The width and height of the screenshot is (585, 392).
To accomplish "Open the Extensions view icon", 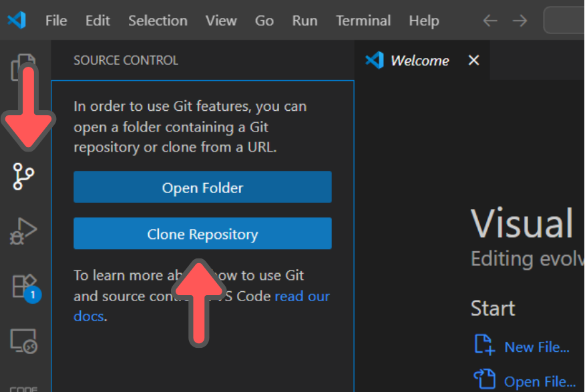I will coord(26,288).
